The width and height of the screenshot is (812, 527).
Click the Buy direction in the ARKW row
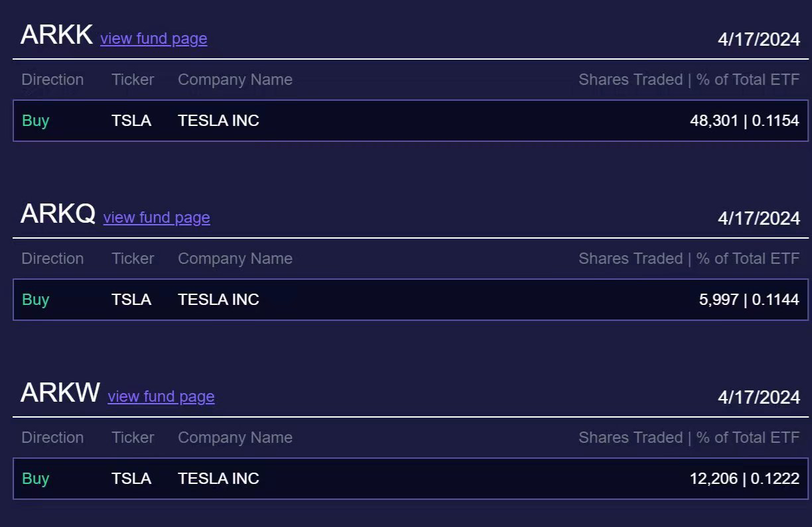click(x=36, y=479)
